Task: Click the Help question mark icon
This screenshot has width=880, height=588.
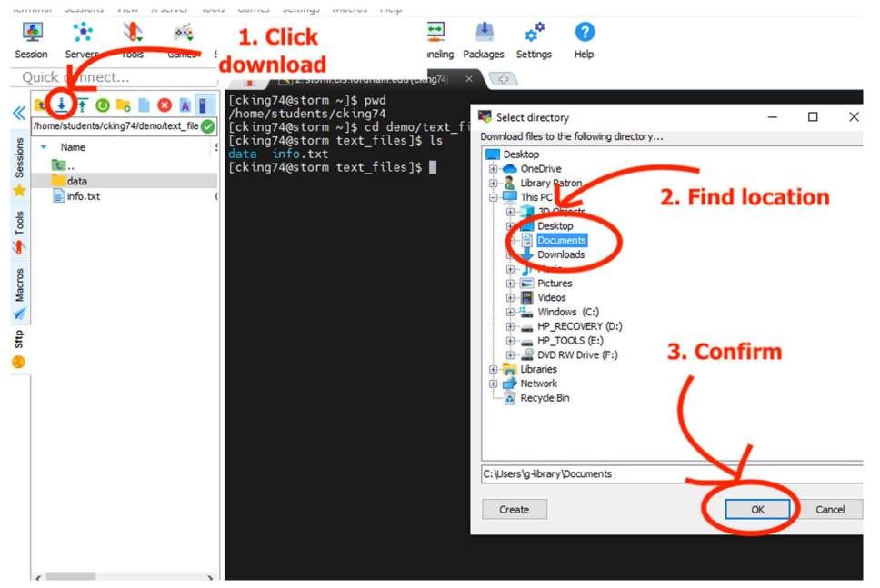Action: click(585, 39)
